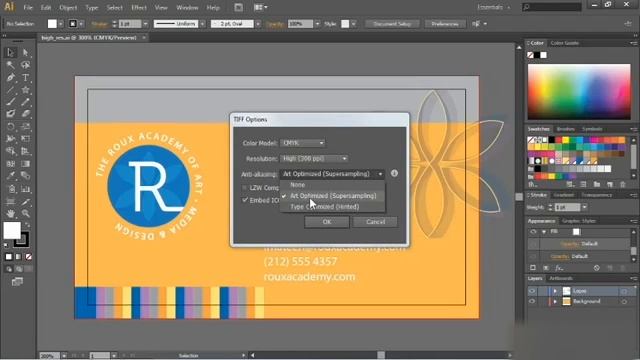Select the Gradient tool
This screenshot has width=640, height=360.
[25, 164]
